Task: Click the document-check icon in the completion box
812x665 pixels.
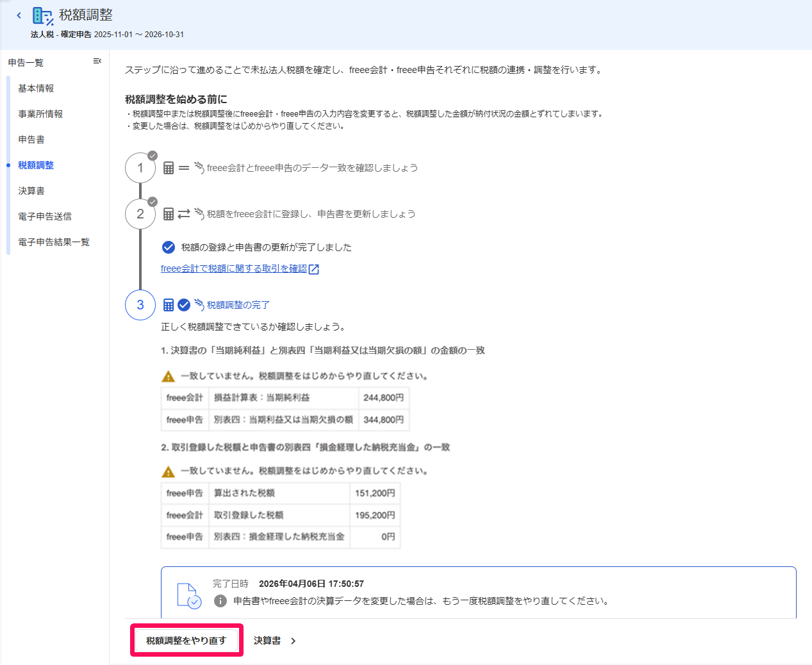Action: tap(189, 595)
